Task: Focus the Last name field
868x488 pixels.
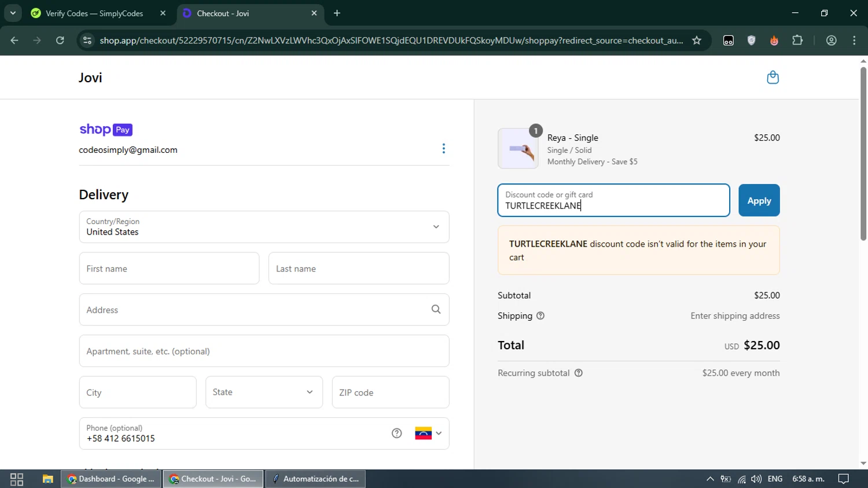Action: [x=359, y=269]
